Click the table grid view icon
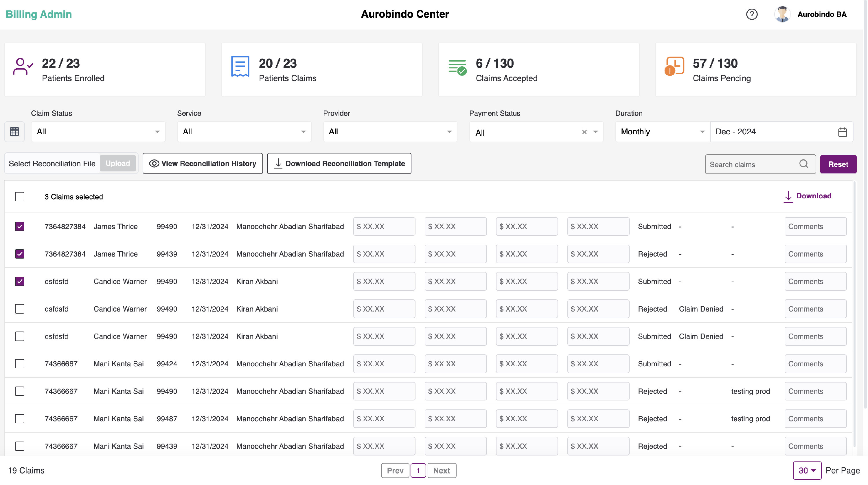Image resolution: width=868 pixels, height=485 pixels. (14, 131)
